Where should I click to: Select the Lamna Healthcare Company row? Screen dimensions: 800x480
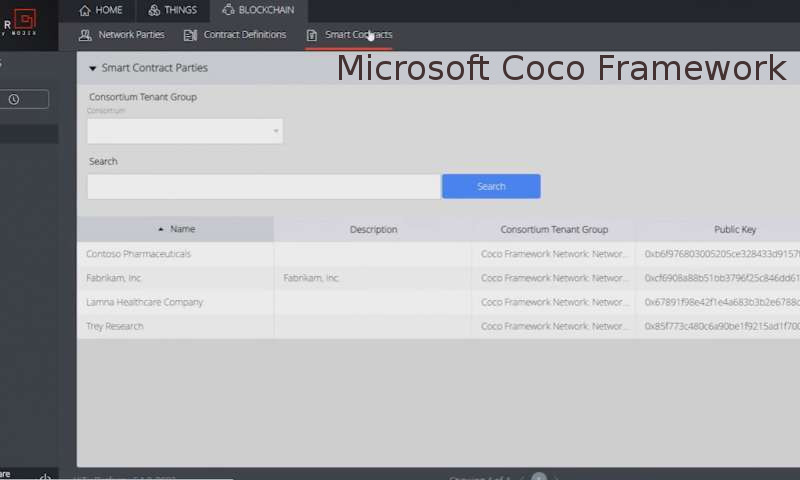tap(144, 302)
